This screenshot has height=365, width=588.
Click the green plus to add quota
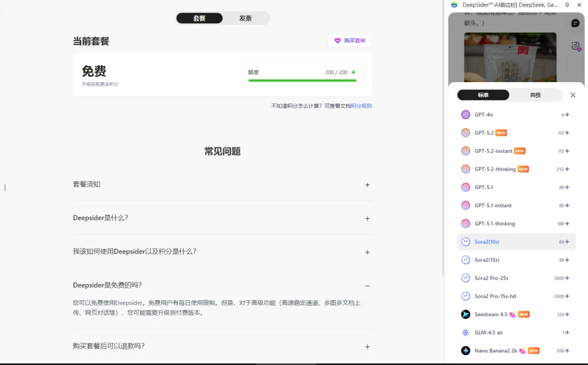(353, 72)
